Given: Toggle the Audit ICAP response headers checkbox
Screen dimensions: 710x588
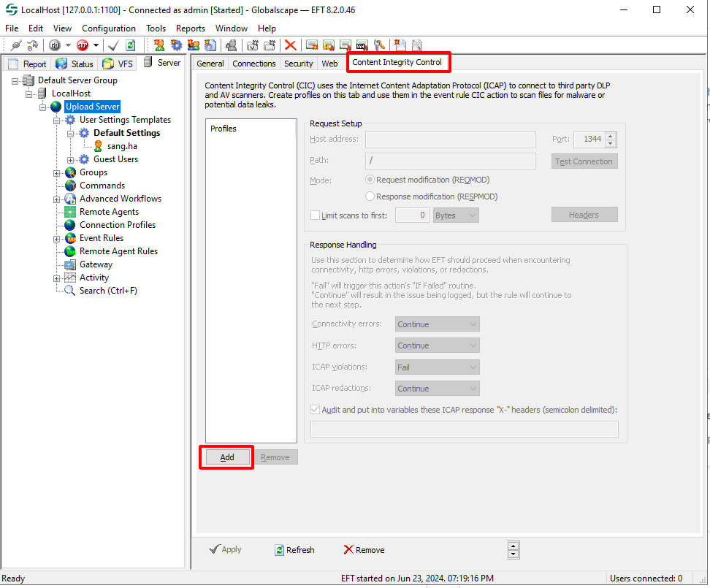Looking at the screenshot, I should 315,410.
